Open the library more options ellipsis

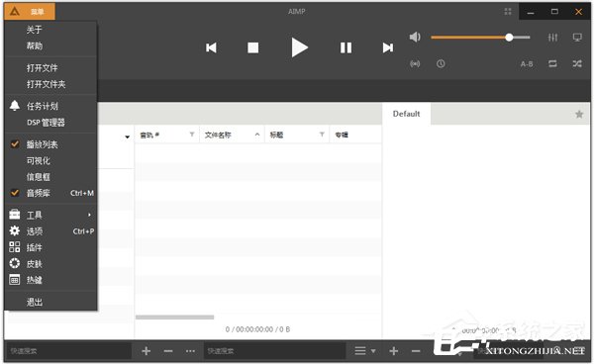190,351
